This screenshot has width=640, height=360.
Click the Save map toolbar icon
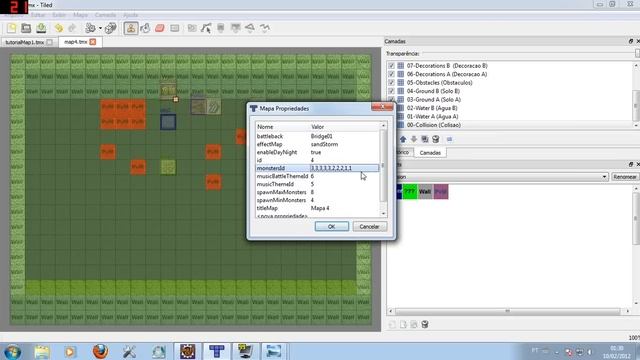tap(41, 28)
